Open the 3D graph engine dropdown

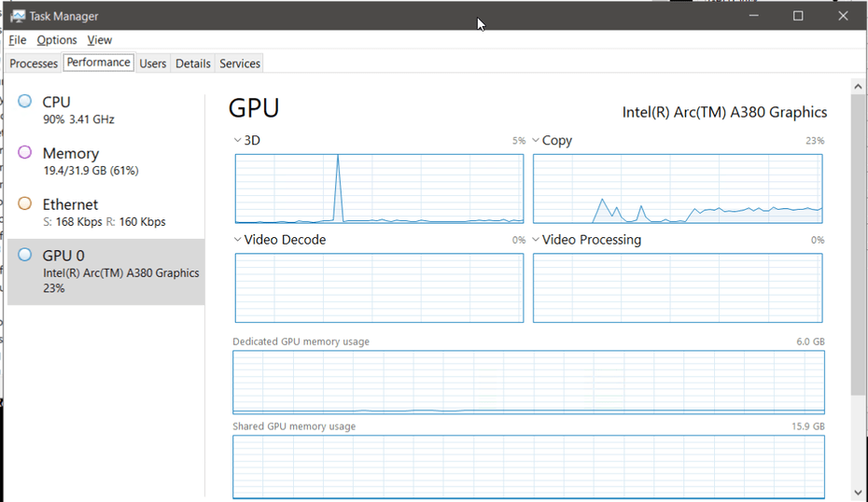tap(238, 141)
